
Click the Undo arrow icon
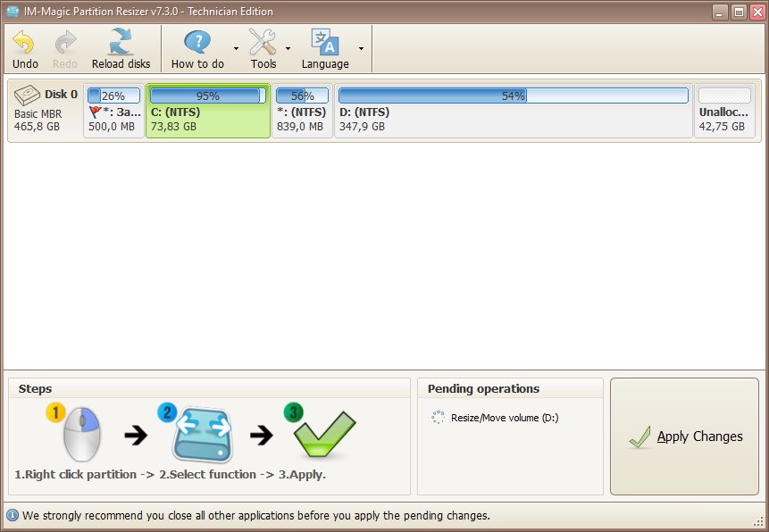(x=23, y=42)
